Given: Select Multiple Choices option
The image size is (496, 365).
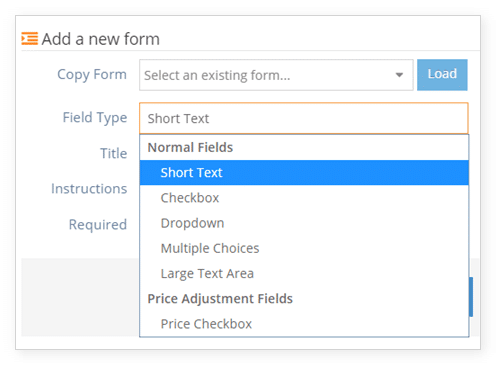Looking at the screenshot, I should coord(304,248).
